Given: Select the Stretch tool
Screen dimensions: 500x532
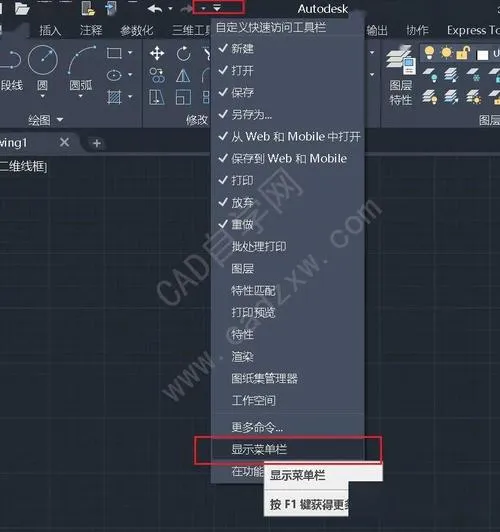Looking at the screenshot, I should click(x=157, y=97).
